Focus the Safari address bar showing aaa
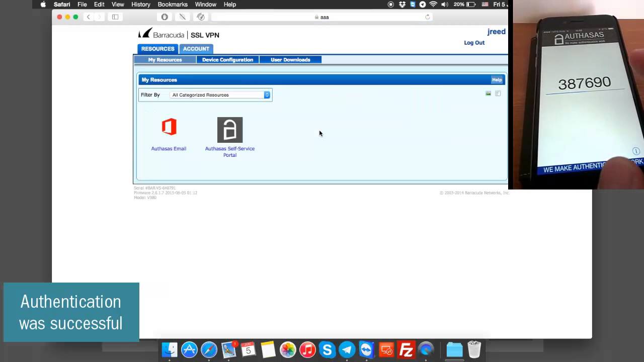Screen dimensions: 644x362 (x=322, y=17)
